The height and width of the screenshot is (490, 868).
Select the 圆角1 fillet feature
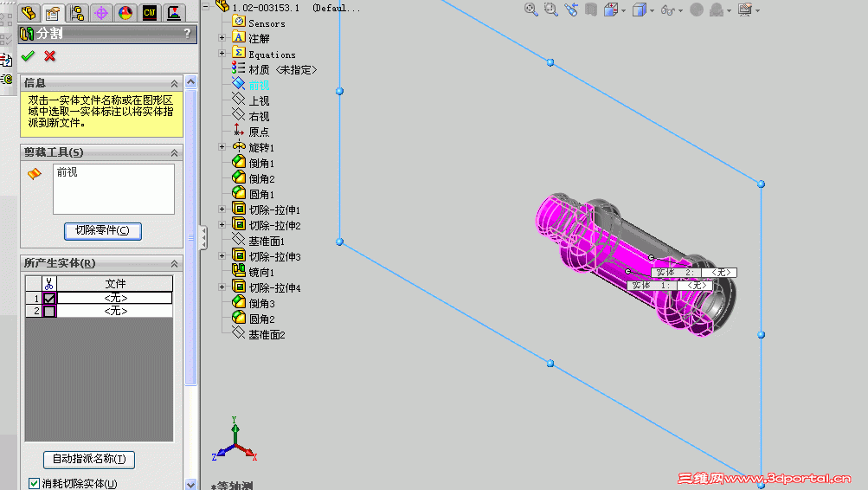point(261,194)
